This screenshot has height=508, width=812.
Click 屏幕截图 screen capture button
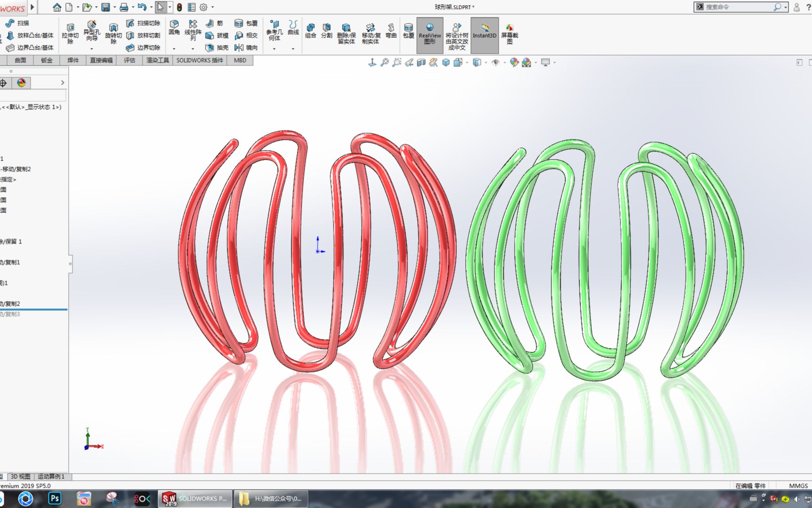[509, 33]
